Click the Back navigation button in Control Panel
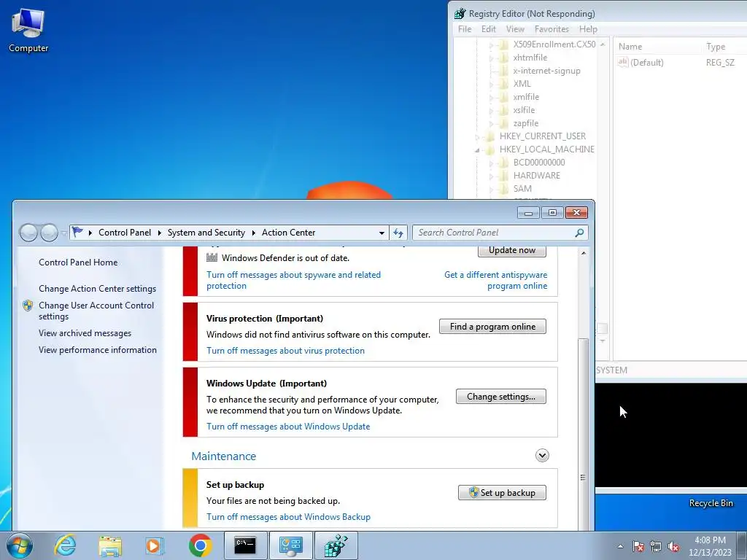The width and height of the screenshot is (747, 560). (28, 233)
